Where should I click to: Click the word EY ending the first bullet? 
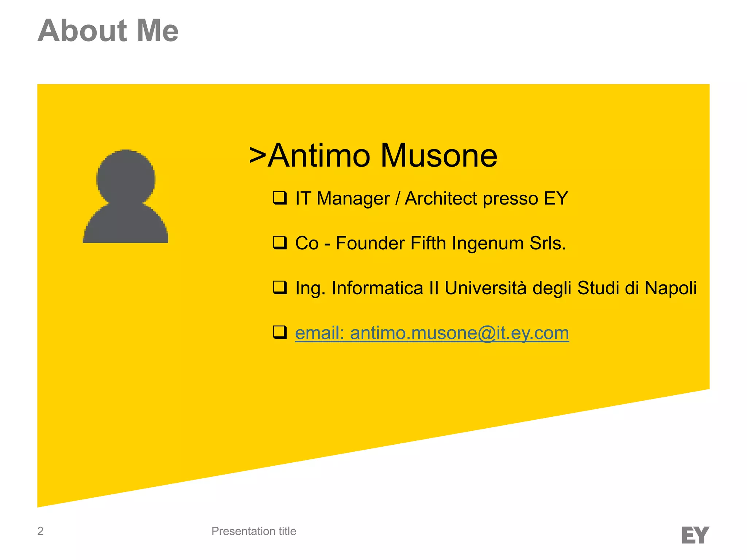(x=556, y=199)
